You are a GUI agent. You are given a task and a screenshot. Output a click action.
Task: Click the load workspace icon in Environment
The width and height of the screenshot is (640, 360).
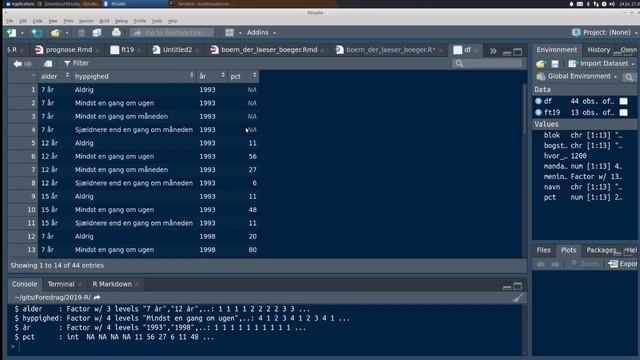coord(540,64)
